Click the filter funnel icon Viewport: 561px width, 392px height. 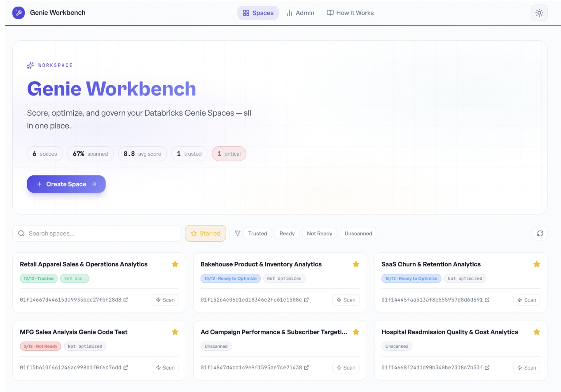pos(238,233)
